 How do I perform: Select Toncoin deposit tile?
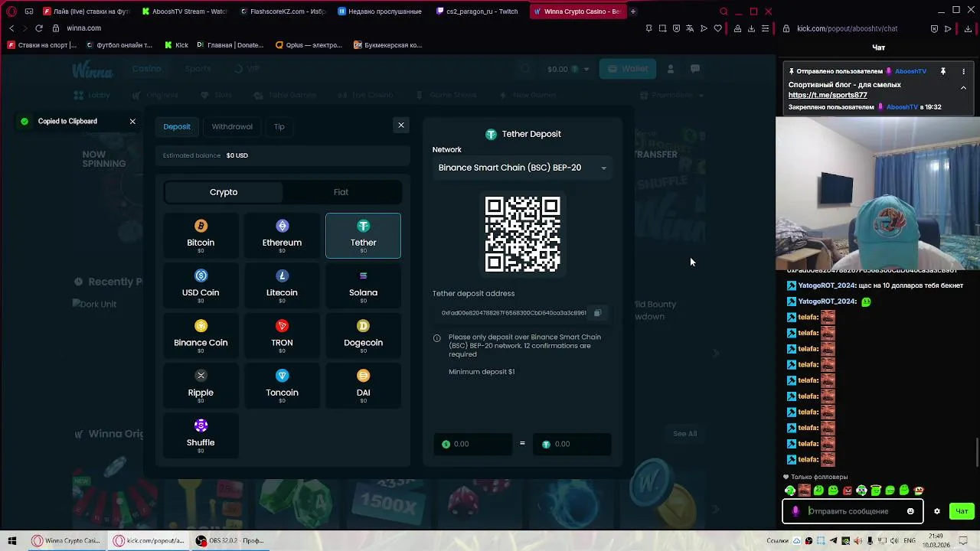(x=282, y=385)
